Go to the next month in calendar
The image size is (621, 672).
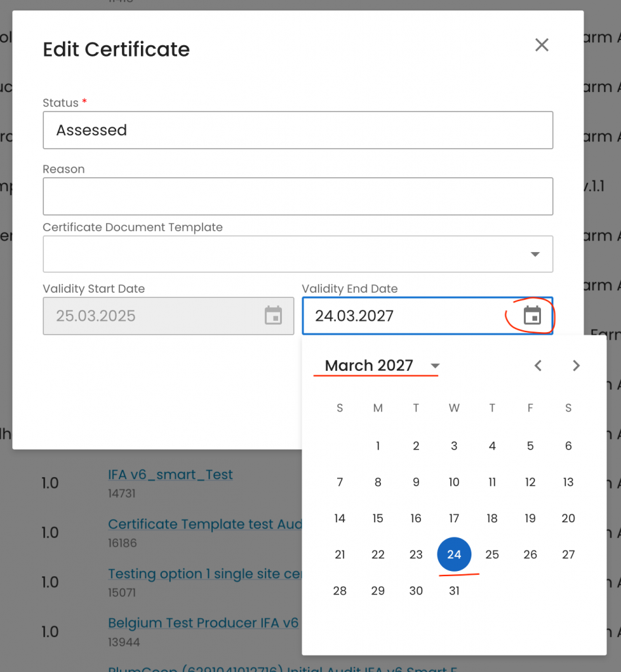pyautogui.click(x=576, y=366)
